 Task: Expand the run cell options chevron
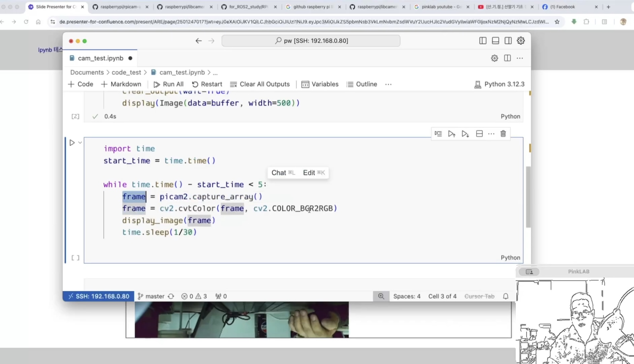point(80,143)
